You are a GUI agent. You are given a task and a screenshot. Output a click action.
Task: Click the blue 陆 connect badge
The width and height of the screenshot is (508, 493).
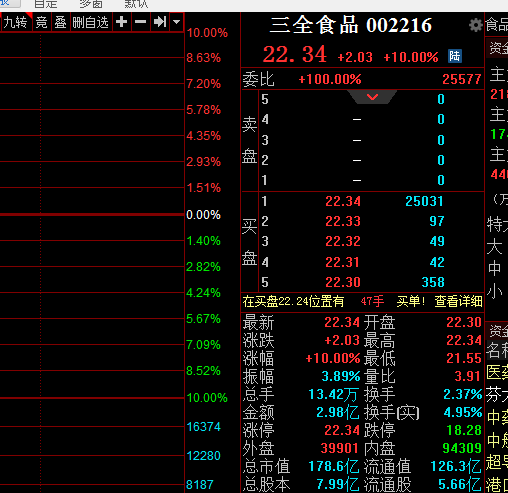click(455, 56)
